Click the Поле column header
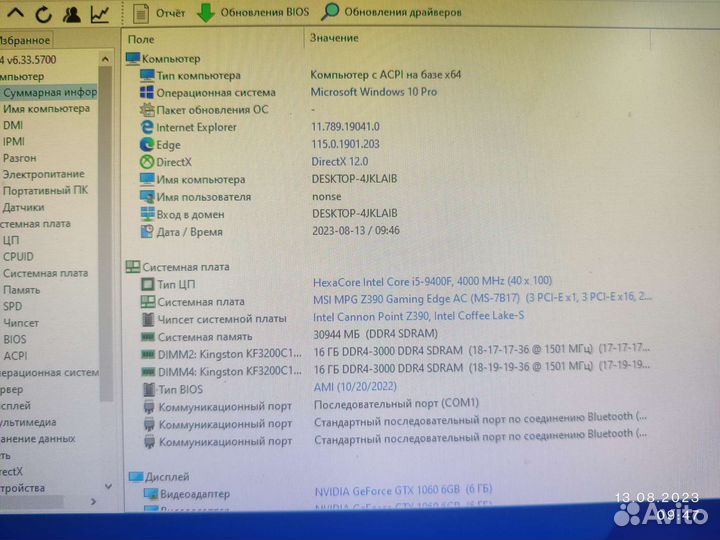The height and width of the screenshot is (540, 720). pos(141,38)
